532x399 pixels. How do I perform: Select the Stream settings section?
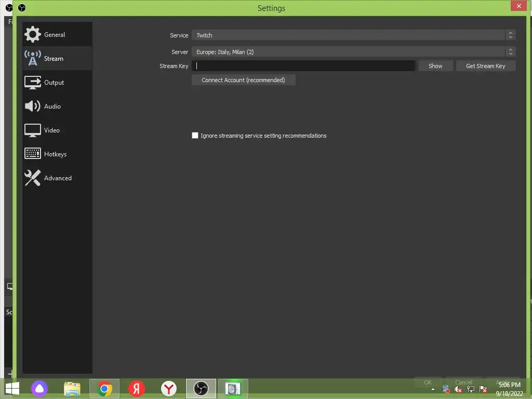(57, 58)
